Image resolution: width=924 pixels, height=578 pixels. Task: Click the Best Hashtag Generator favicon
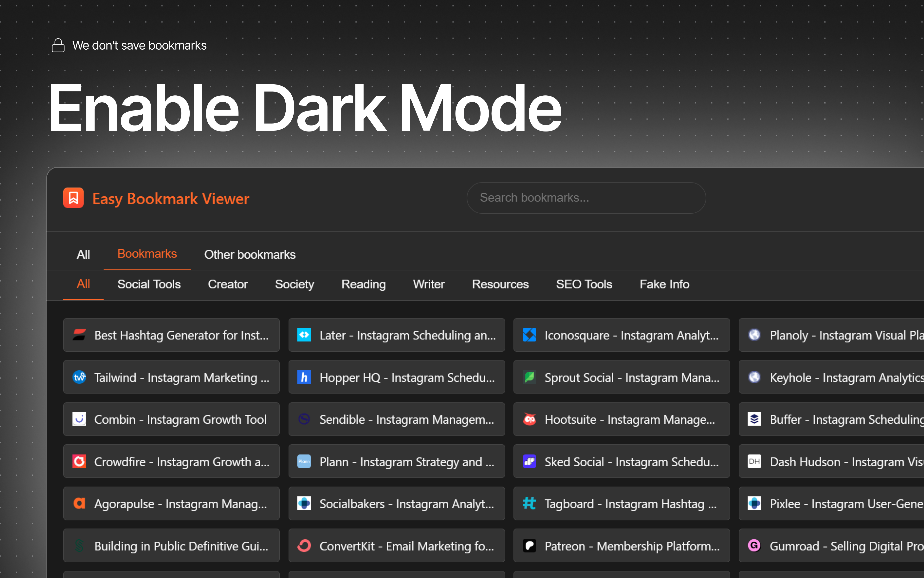click(79, 335)
